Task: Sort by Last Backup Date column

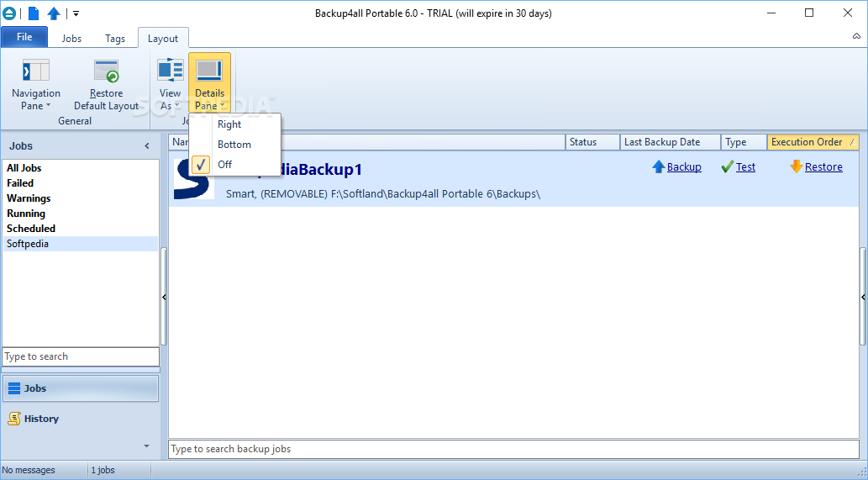Action: 671,142
